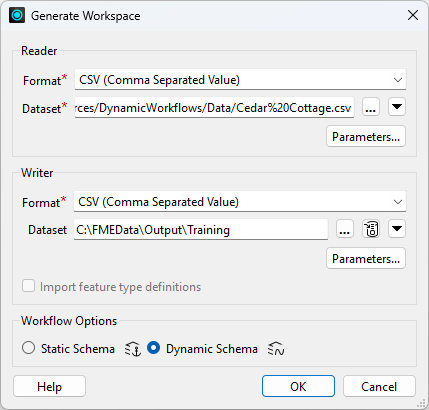
Task: Cancel the Generate Workspace dialog
Action: pyautogui.click(x=379, y=386)
